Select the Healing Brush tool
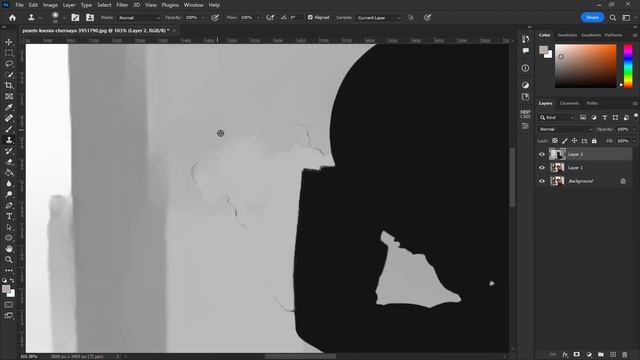The height and width of the screenshot is (360, 640). pyautogui.click(x=9, y=118)
